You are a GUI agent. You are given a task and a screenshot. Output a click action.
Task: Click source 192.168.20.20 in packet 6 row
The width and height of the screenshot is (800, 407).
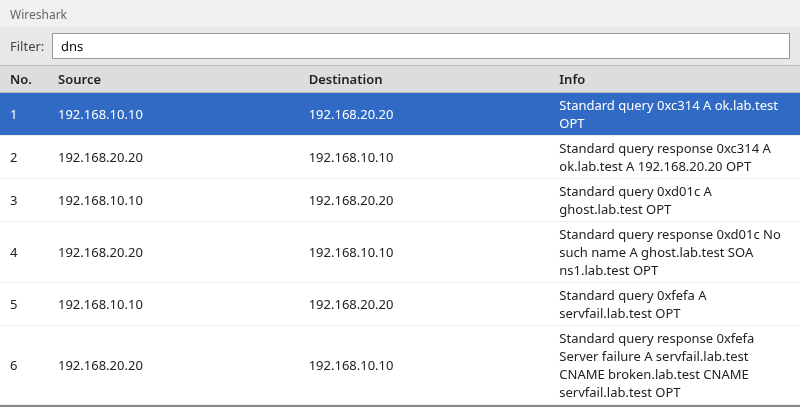101,365
